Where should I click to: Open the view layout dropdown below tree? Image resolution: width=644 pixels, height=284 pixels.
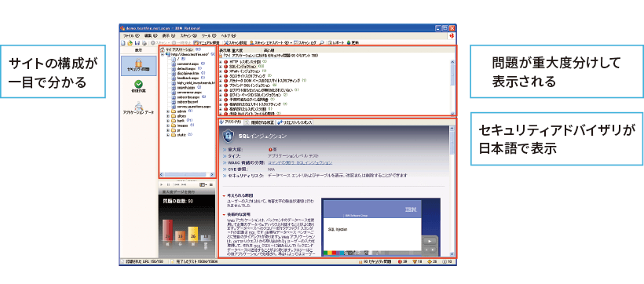(x=203, y=185)
